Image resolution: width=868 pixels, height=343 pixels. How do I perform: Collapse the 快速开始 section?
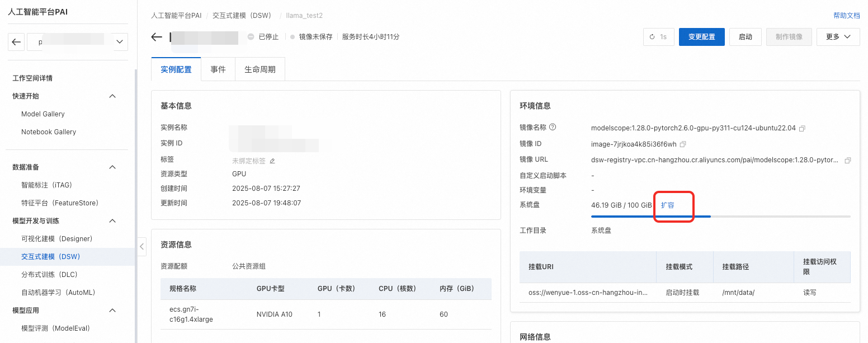coord(112,96)
